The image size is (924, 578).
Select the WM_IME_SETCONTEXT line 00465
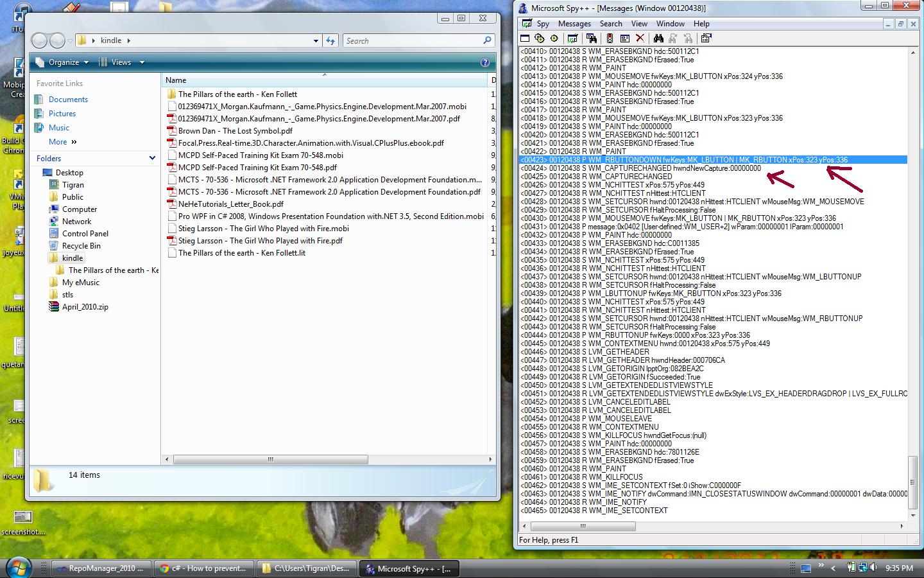(x=594, y=511)
